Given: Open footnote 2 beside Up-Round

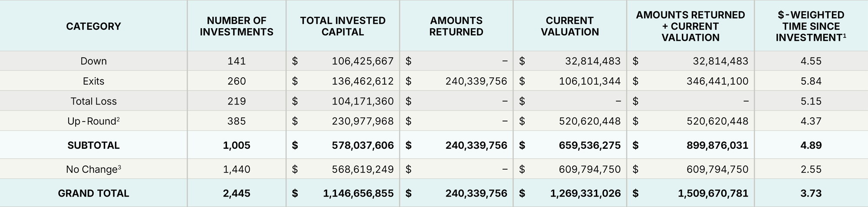Looking at the screenshot, I should coord(118,118).
